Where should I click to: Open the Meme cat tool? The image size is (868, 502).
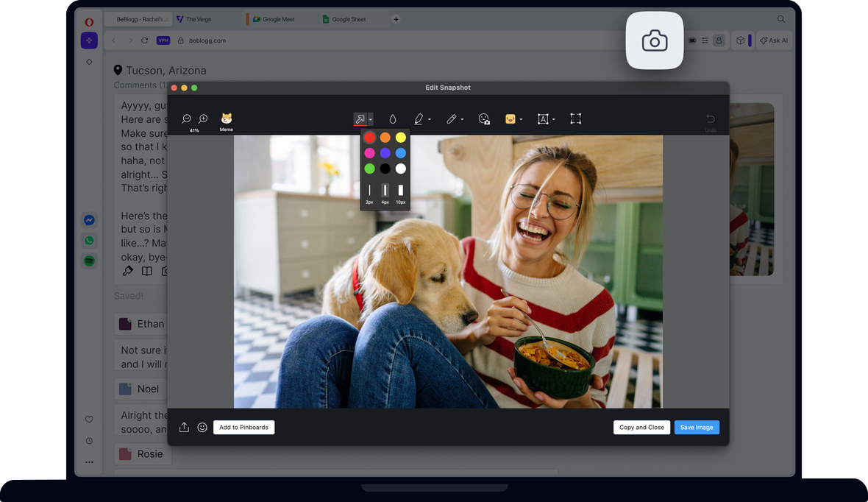(227, 119)
